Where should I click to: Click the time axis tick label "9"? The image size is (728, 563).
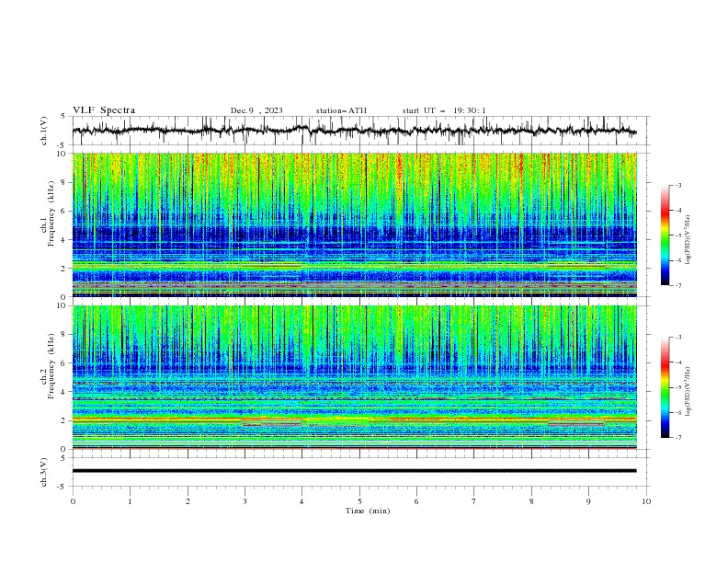[x=588, y=501]
